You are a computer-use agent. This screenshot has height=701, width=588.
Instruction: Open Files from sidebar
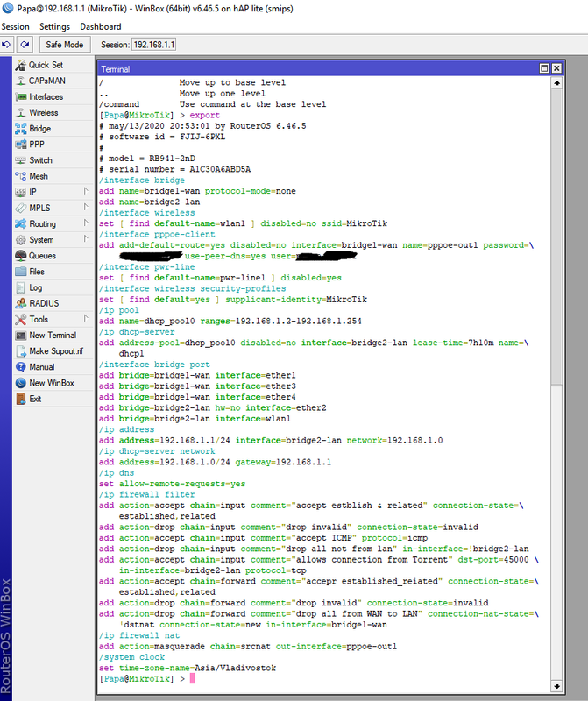click(x=53, y=272)
